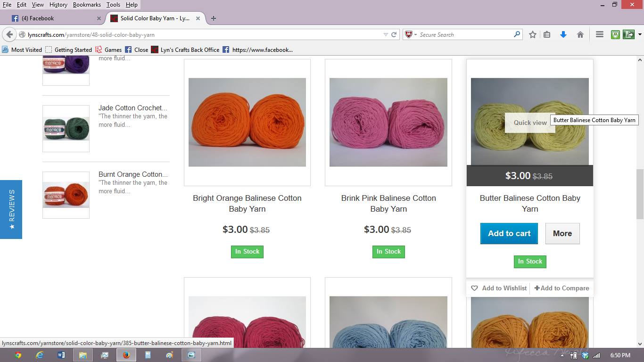Launch Google Chrome from the taskbar
The width and height of the screenshot is (644, 362).
point(18,355)
